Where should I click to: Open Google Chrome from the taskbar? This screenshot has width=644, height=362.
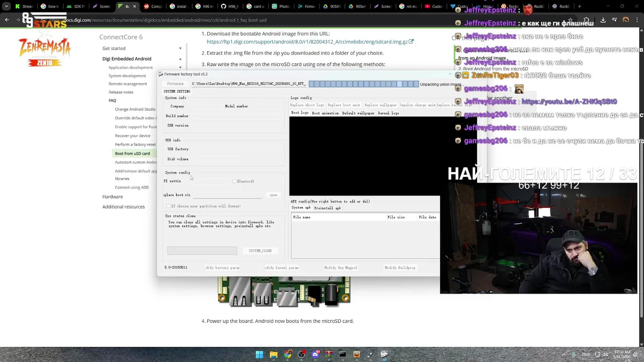coord(287,354)
